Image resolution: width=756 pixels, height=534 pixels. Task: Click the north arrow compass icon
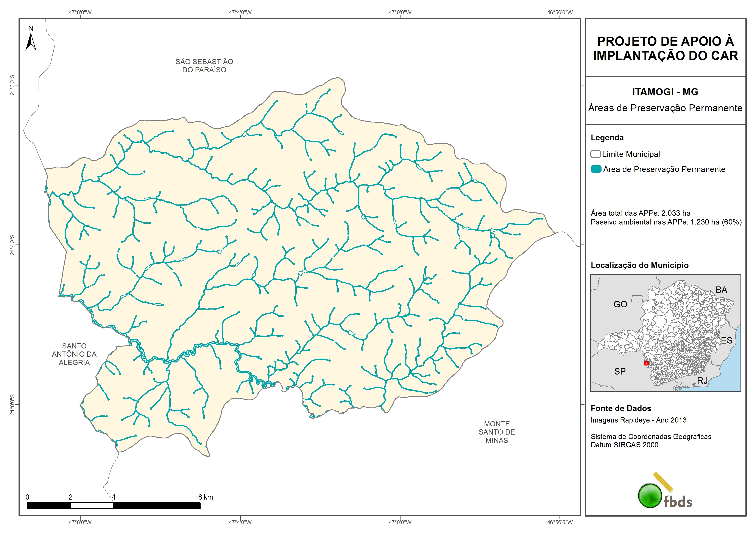[31, 42]
